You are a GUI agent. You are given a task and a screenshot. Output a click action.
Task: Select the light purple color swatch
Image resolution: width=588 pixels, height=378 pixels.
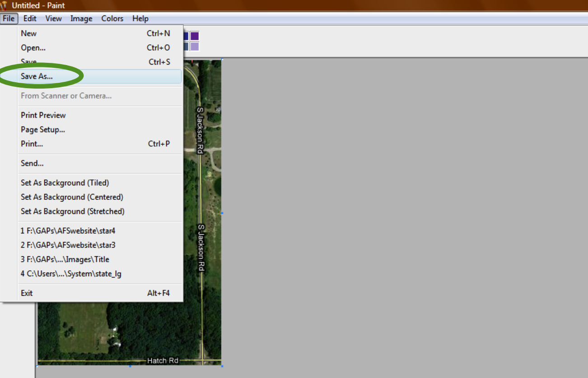coord(194,46)
